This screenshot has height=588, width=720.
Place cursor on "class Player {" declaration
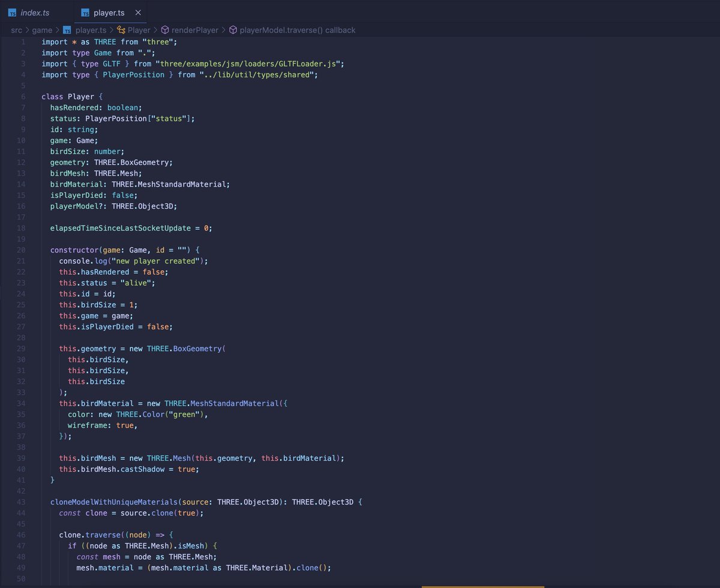coord(73,97)
